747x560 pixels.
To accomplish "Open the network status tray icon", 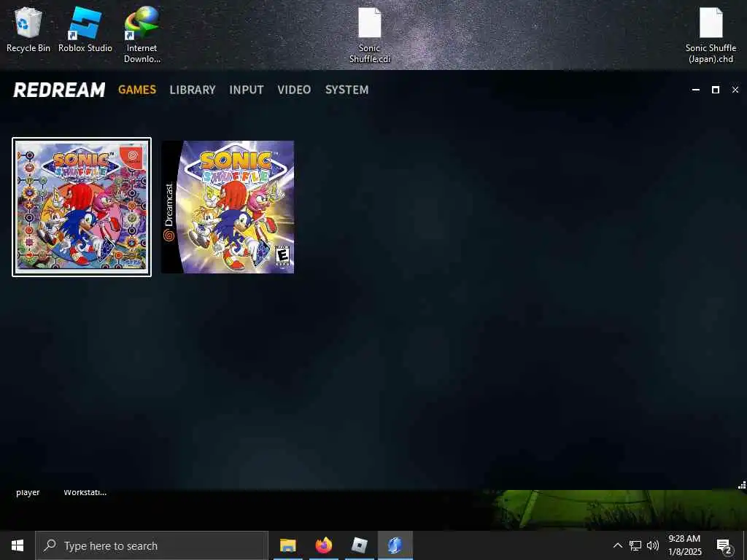I will [x=635, y=545].
